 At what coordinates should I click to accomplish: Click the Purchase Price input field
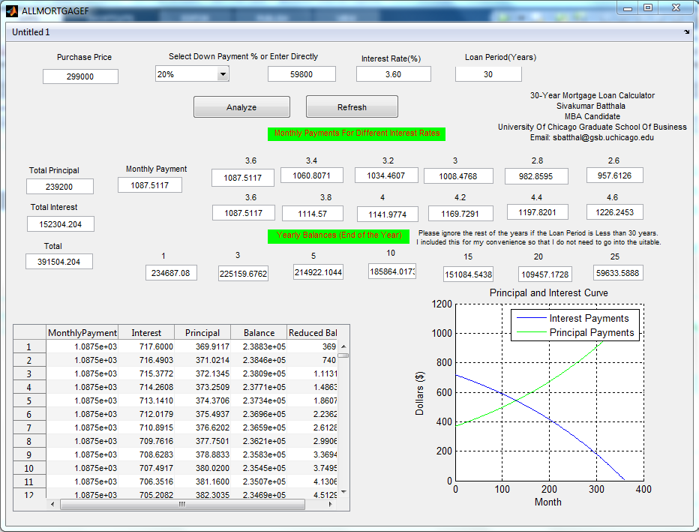coord(80,76)
